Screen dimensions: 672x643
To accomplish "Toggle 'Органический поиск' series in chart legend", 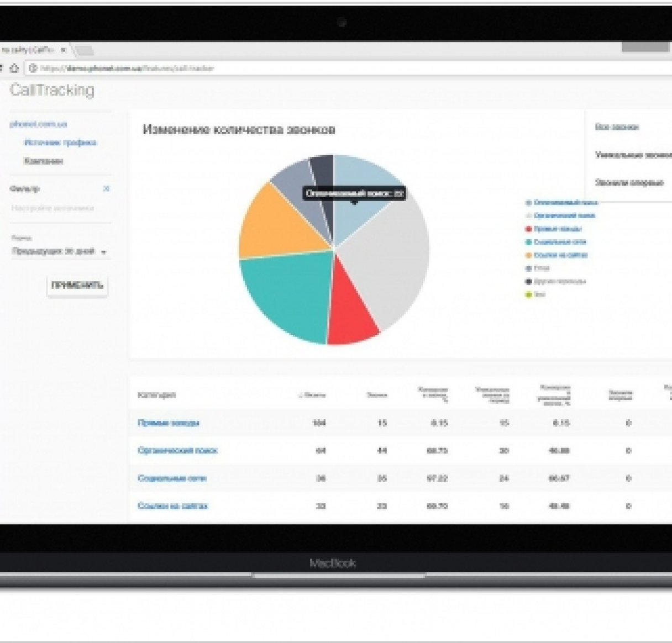I will 564,216.
